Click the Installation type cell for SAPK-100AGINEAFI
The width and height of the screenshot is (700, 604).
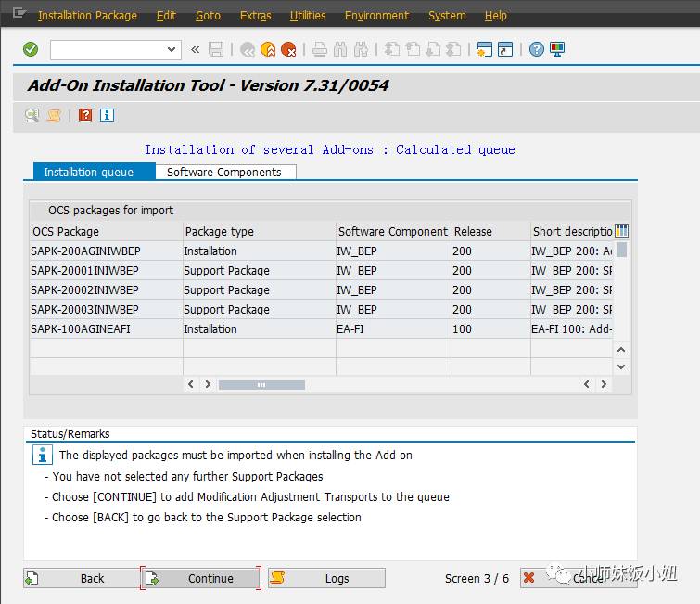pyautogui.click(x=259, y=328)
